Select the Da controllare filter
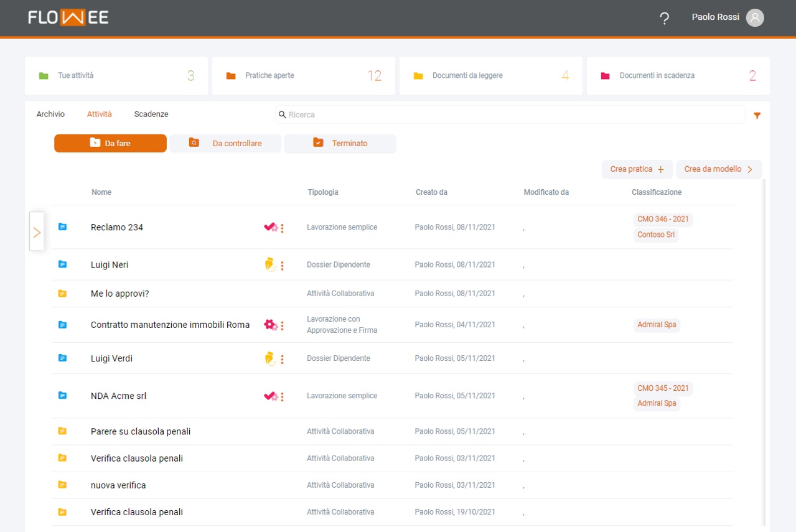796x532 pixels. tap(225, 144)
